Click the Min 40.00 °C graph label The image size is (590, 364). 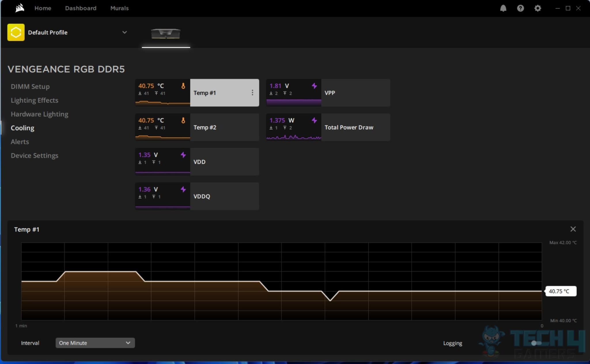[563, 321]
